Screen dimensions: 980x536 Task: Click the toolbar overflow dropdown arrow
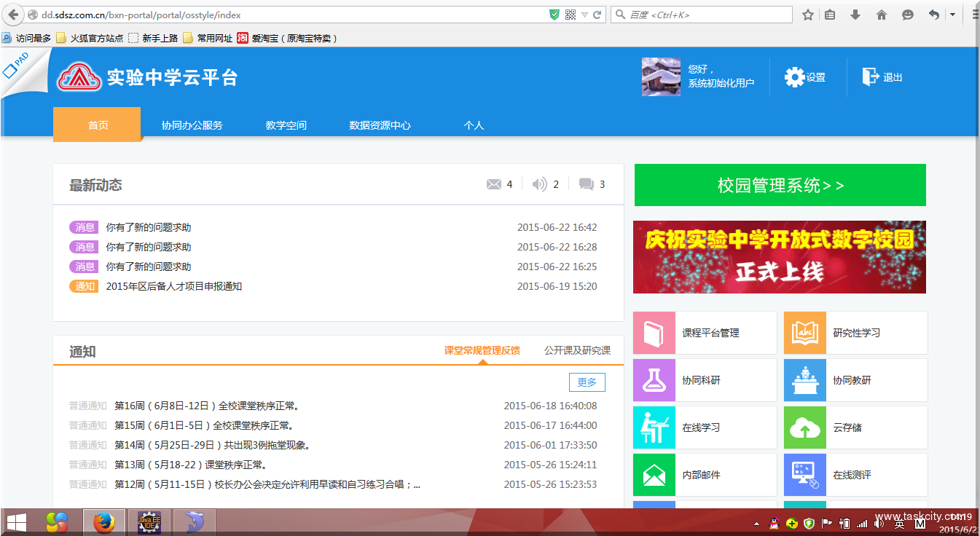(x=952, y=14)
